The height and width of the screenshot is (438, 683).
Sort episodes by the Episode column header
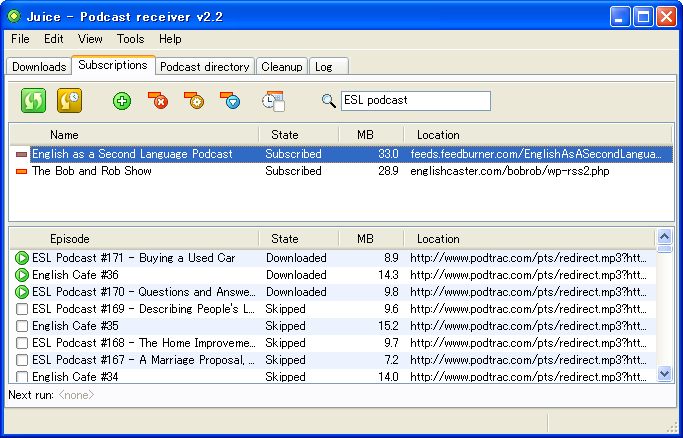(134, 239)
